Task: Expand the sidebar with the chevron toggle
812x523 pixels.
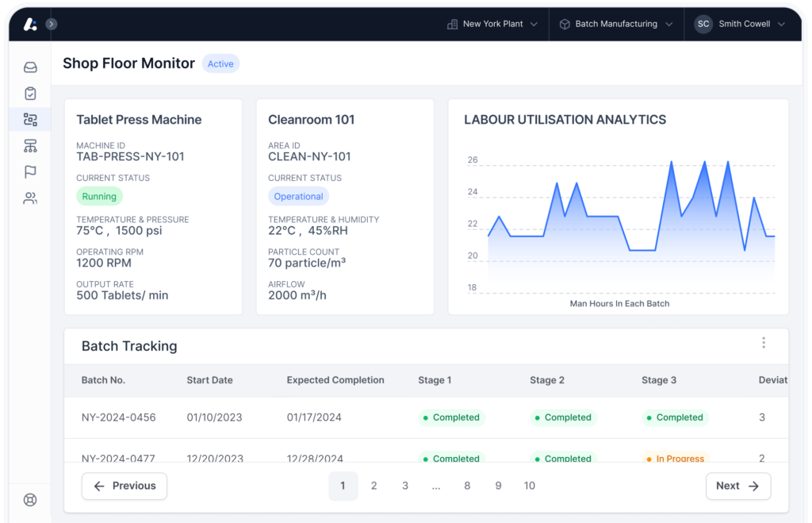Action: [51, 24]
